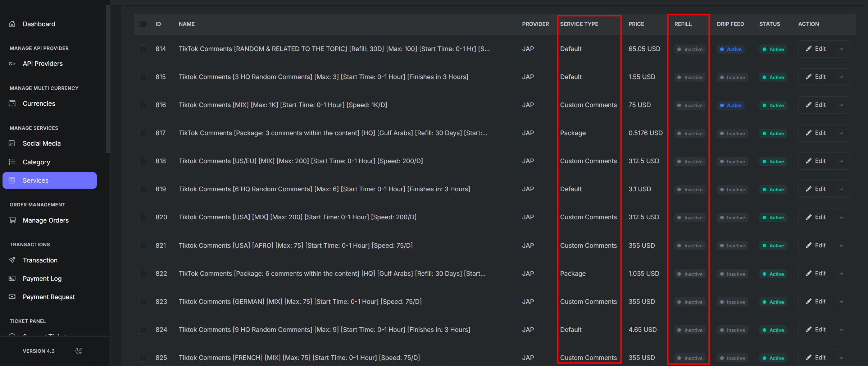
Task: Toggle Active status badge for service 815
Action: pos(773,77)
